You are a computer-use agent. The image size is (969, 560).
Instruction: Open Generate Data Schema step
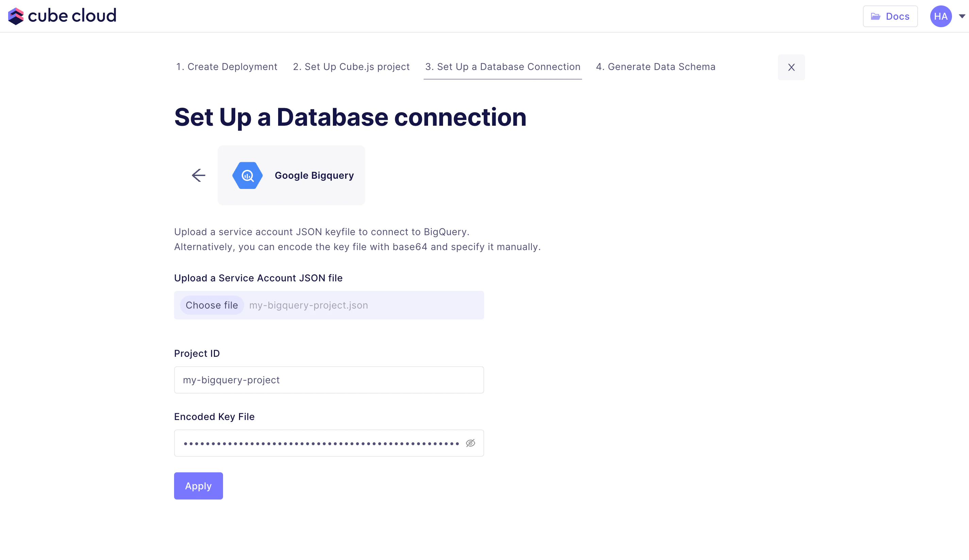pyautogui.click(x=655, y=67)
